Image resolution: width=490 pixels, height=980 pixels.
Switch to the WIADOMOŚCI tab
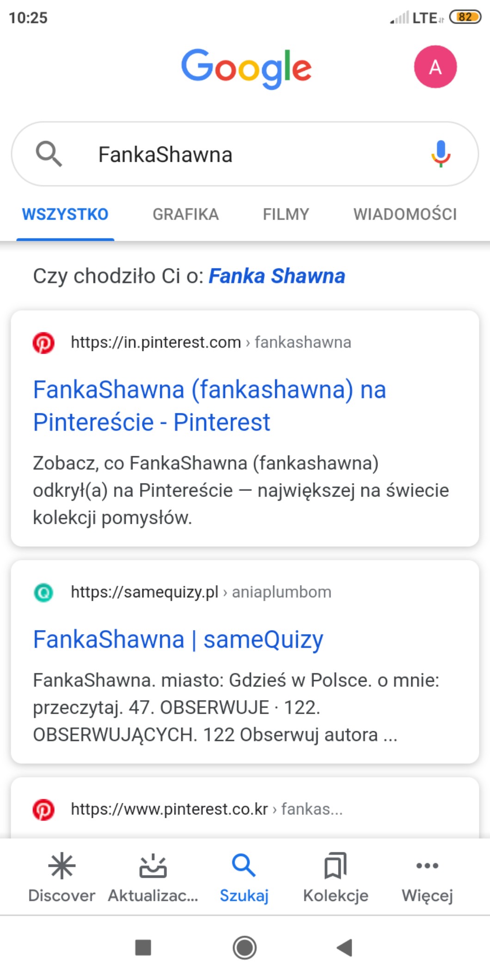(405, 214)
